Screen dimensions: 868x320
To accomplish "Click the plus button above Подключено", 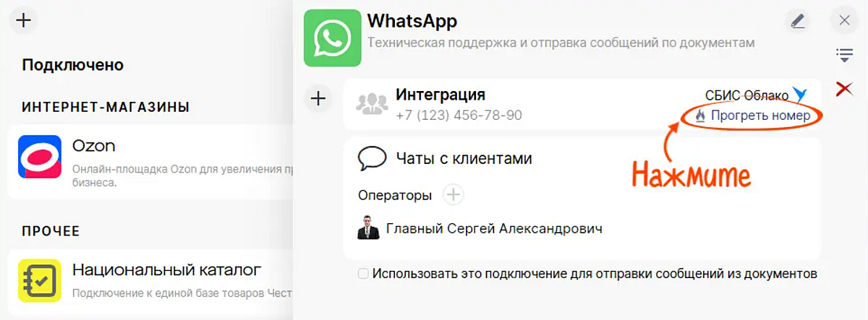I will pyautogui.click(x=24, y=21).
